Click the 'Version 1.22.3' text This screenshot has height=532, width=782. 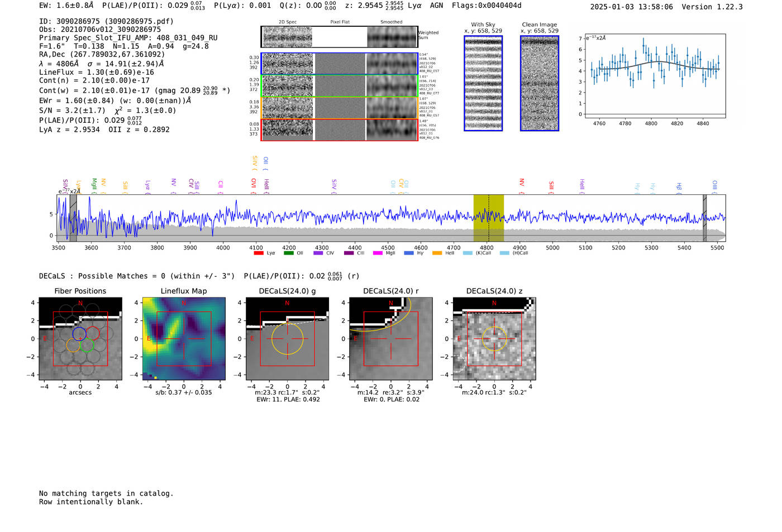[x=712, y=7]
